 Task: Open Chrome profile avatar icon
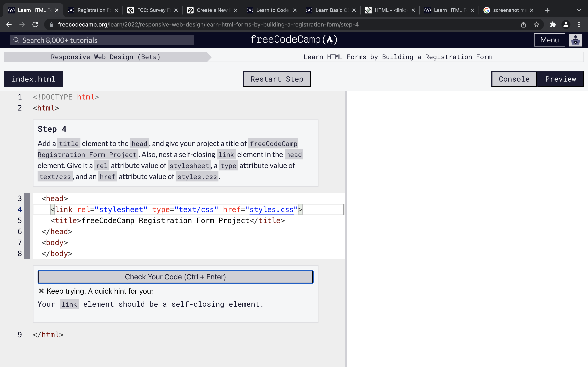[566, 24]
